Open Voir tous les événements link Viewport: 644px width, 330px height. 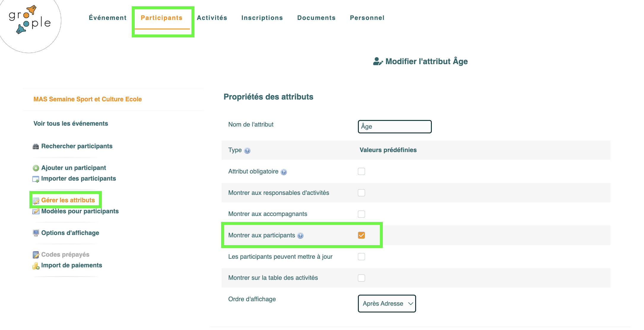tap(71, 124)
